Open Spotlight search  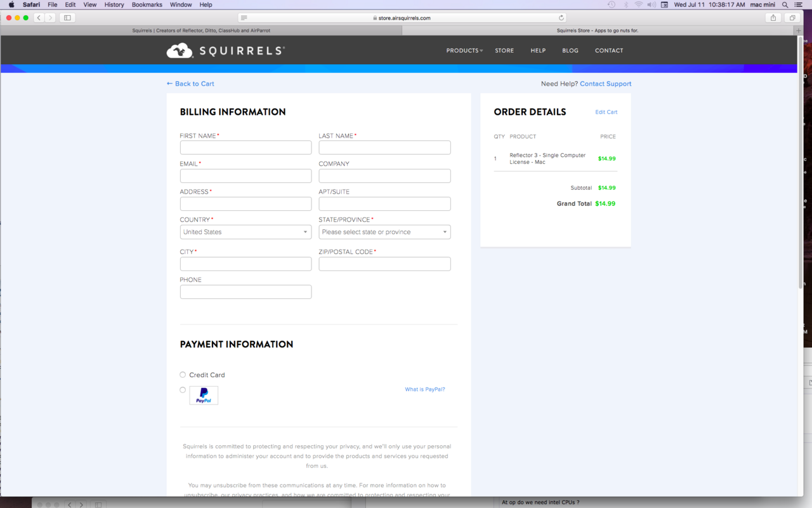click(x=785, y=4)
